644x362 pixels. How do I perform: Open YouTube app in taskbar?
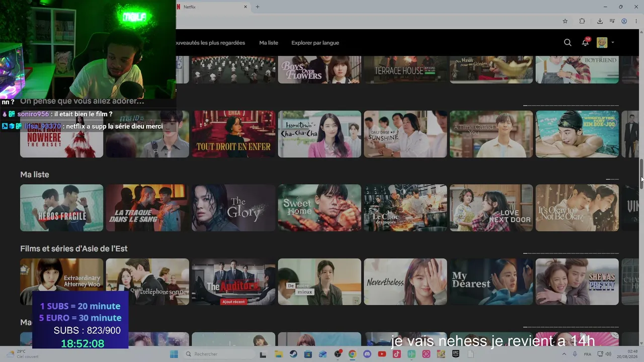tap(382, 354)
